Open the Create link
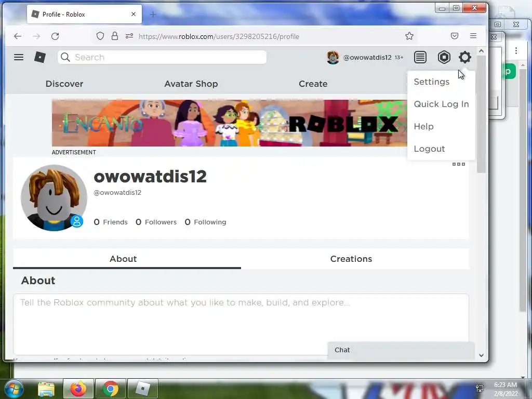This screenshot has height=399, width=532. point(313,84)
